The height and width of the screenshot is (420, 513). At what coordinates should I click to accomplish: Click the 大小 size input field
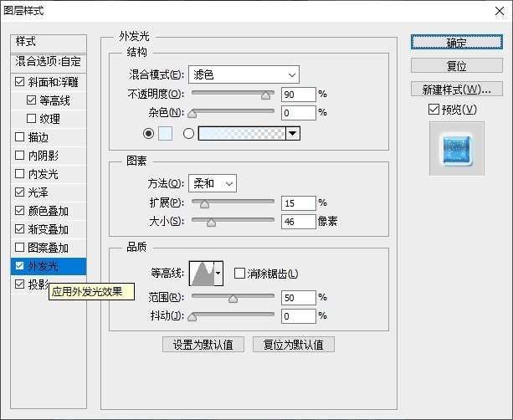click(298, 222)
